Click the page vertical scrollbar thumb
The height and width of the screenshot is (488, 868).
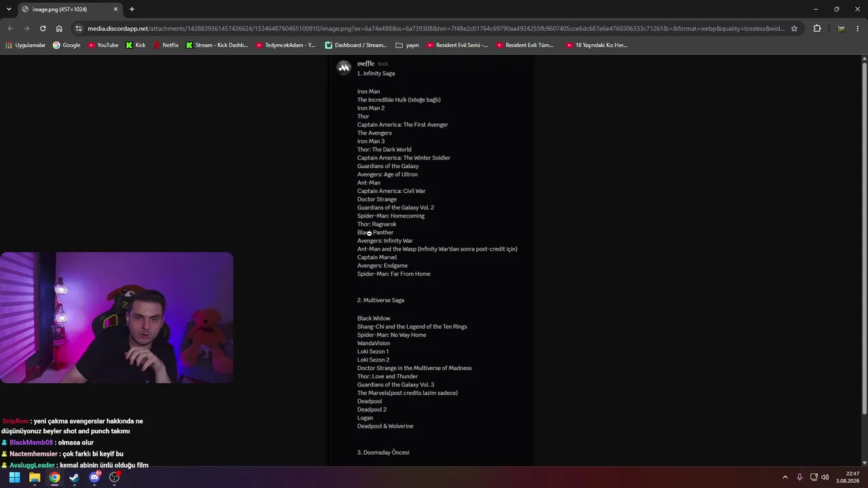865,239
